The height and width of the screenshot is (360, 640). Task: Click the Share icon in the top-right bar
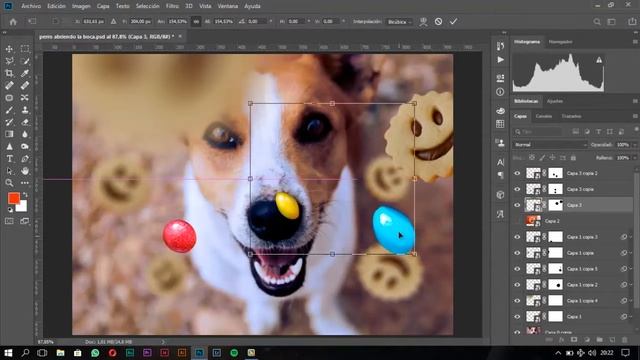[632, 22]
